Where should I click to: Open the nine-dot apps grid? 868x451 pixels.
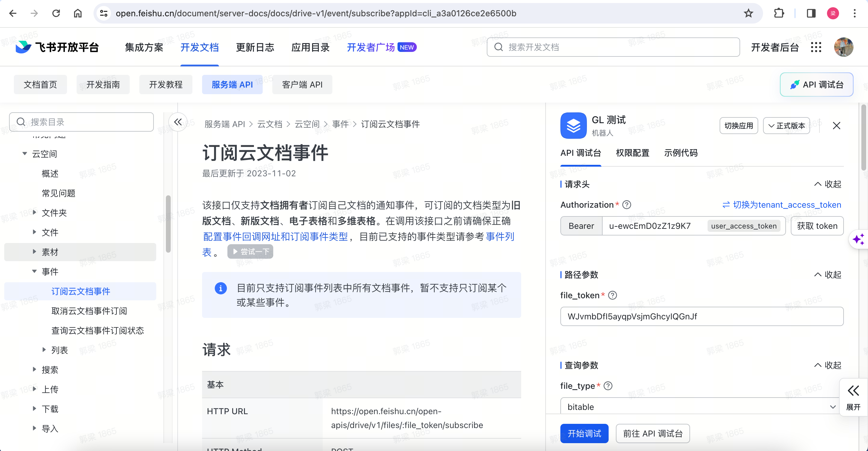click(x=816, y=47)
